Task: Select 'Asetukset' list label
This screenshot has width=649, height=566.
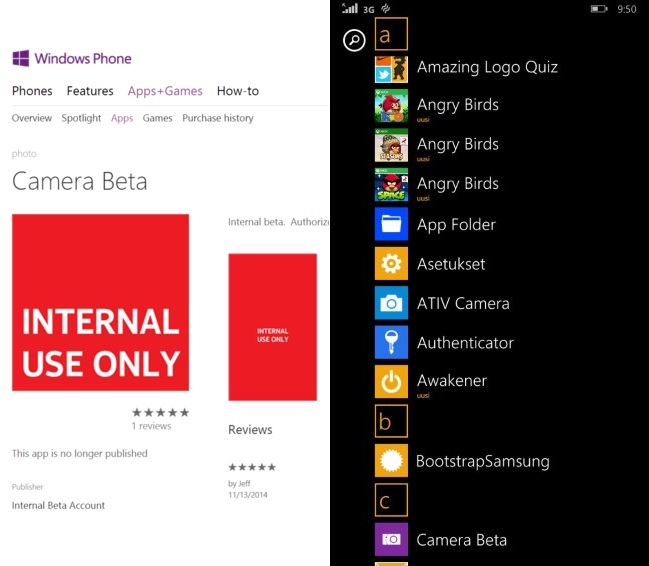Action: [x=451, y=264]
